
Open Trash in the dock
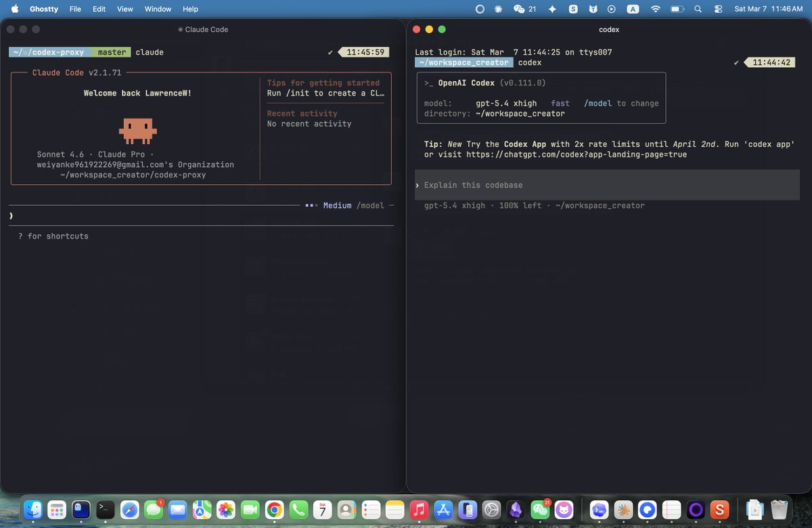[780, 509]
